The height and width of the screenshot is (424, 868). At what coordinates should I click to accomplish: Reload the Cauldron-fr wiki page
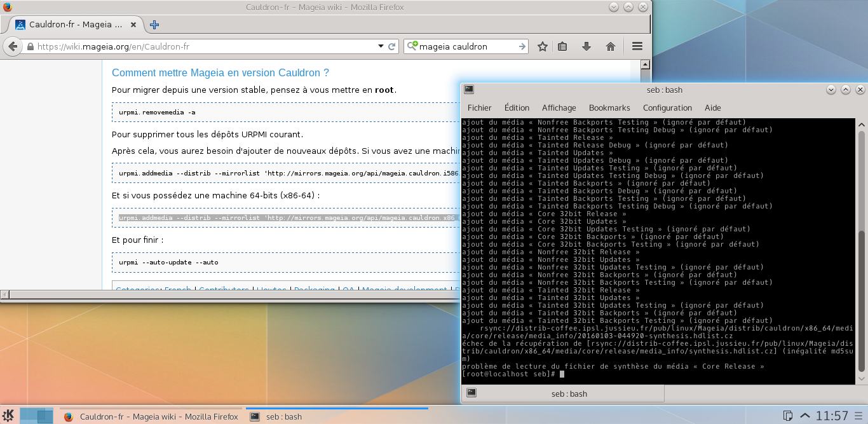(392, 46)
